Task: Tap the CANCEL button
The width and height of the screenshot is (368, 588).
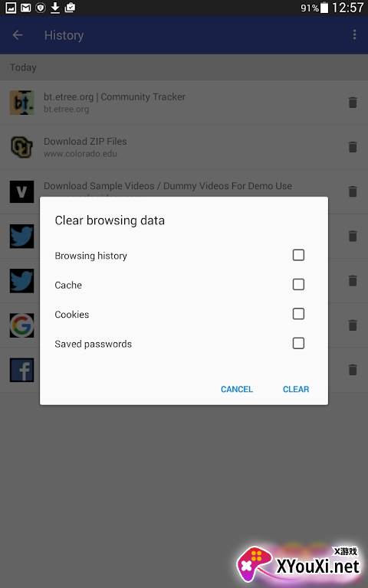Action: click(237, 389)
